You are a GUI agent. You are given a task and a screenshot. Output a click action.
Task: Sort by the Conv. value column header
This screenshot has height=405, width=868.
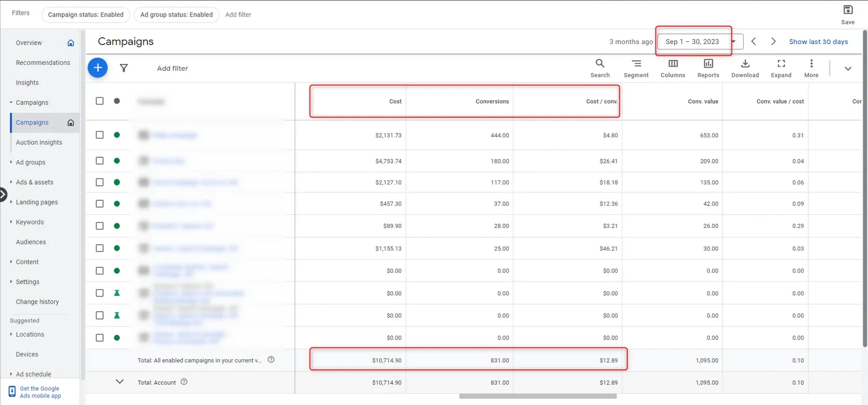pyautogui.click(x=703, y=101)
